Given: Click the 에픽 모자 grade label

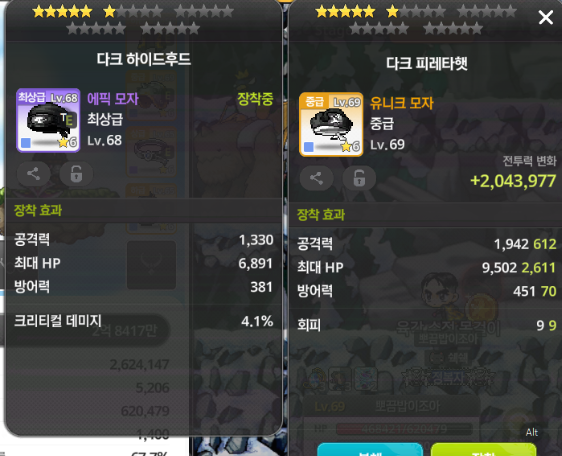Looking at the screenshot, I should 113,99.
